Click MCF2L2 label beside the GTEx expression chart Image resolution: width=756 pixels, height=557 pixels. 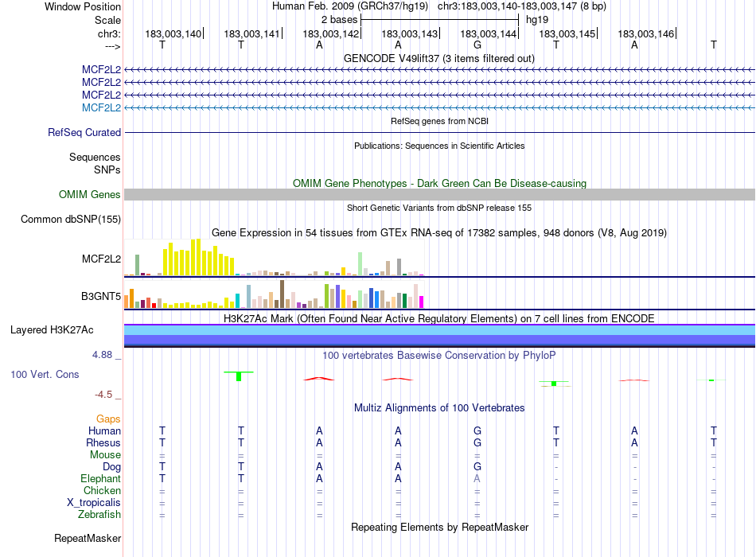(x=101, y=259)
